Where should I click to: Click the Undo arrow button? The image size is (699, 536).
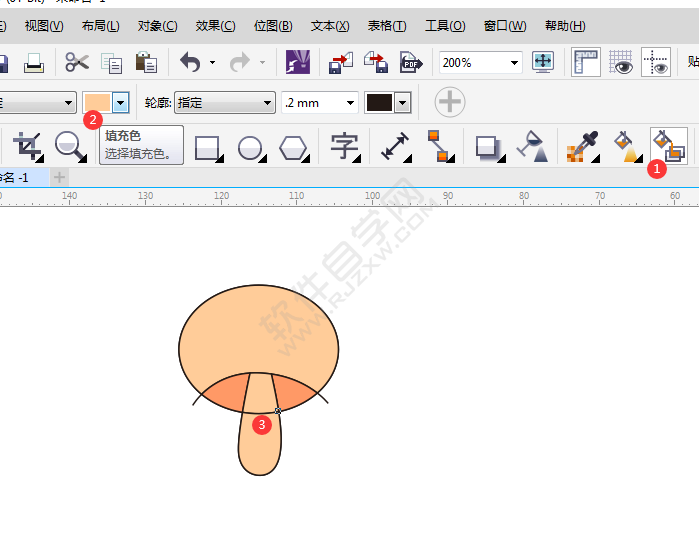pyautogui.click(x=190, y=63)
